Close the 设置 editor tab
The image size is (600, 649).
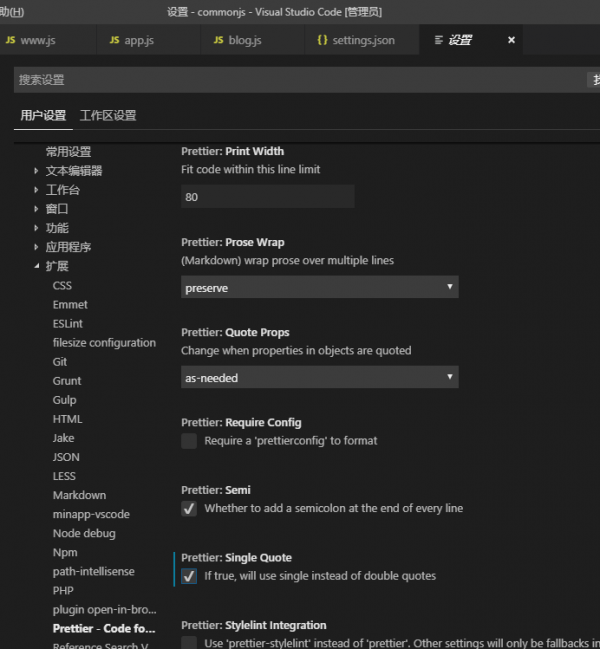pos(511,40)
